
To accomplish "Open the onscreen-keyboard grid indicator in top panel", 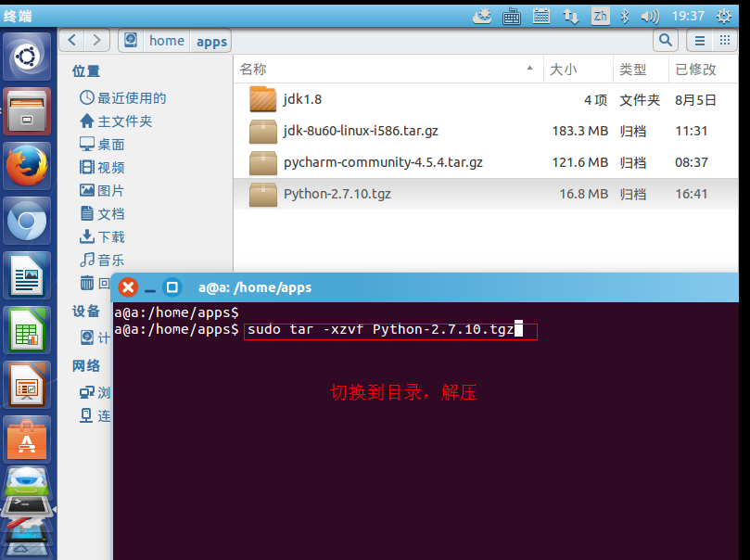I will coord(541,17).
